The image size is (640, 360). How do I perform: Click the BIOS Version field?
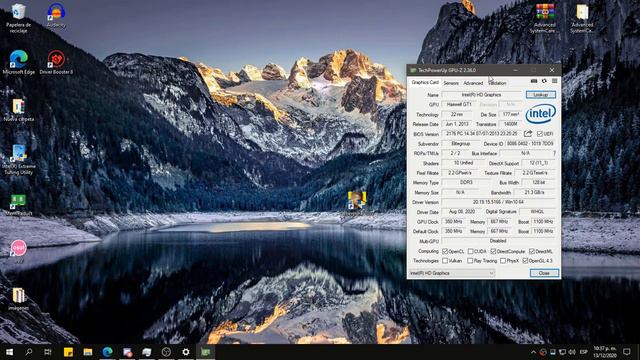click(x=482, y=133)
